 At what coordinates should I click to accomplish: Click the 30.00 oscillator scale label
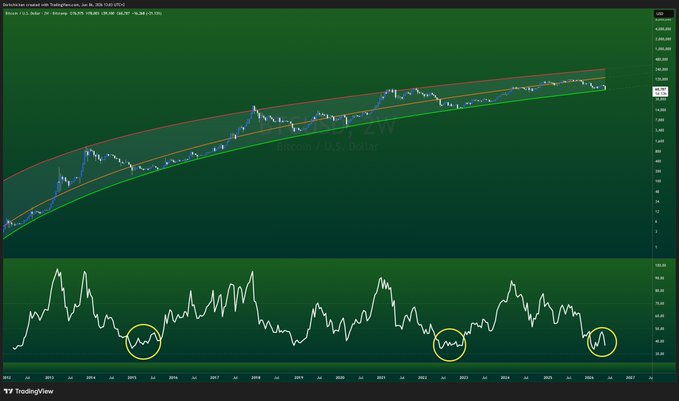coord(660,354)
